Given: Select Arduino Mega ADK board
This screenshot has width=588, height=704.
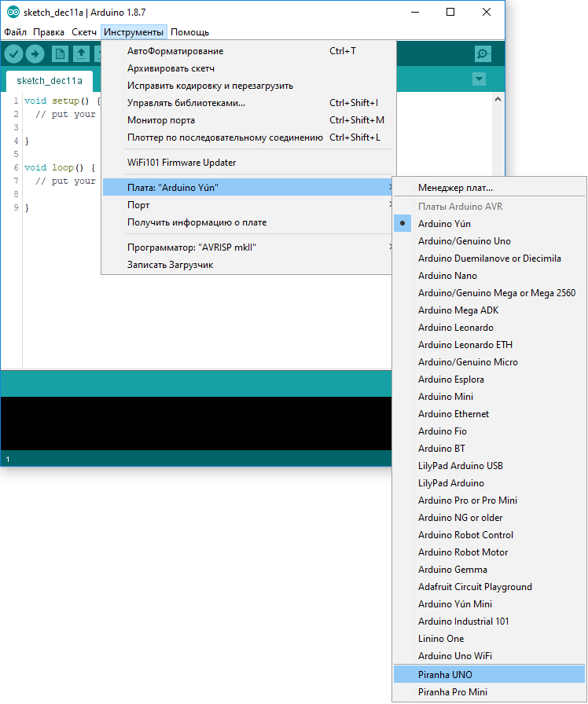Looking at the screenshot, I should point(489,310).
